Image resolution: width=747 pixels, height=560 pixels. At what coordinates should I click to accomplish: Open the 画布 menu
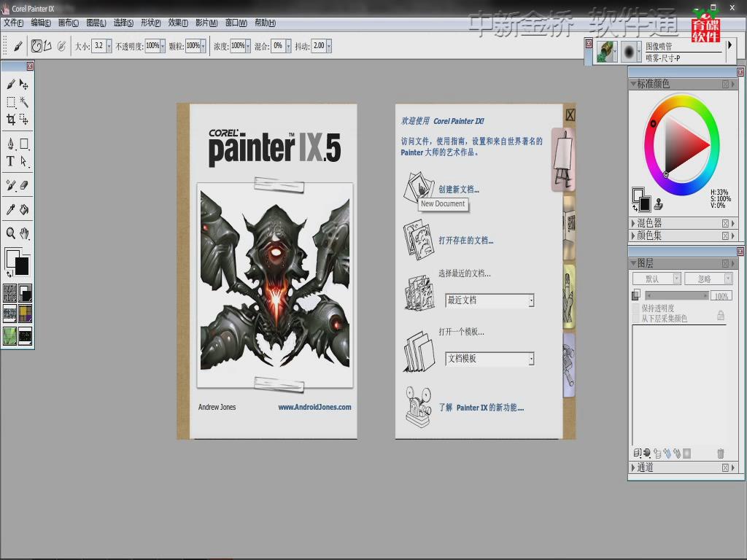tap(69, 23)
